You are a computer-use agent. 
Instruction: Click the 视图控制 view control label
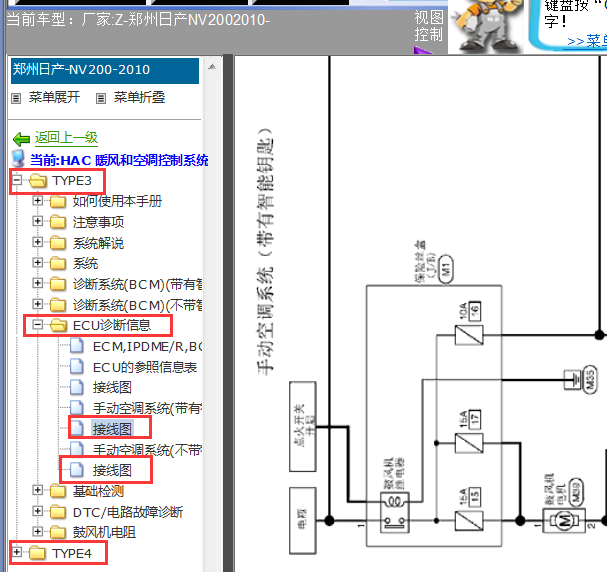tap(429, 26)
